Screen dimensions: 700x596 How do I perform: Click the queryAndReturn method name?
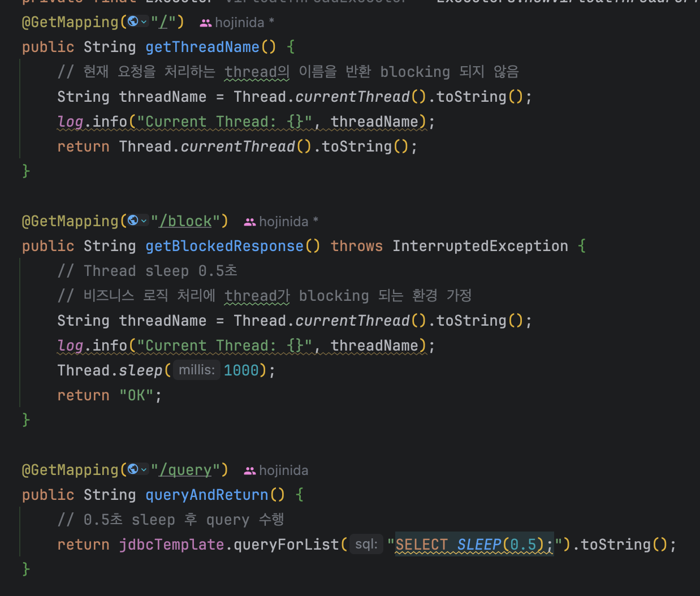pos(207,495)
